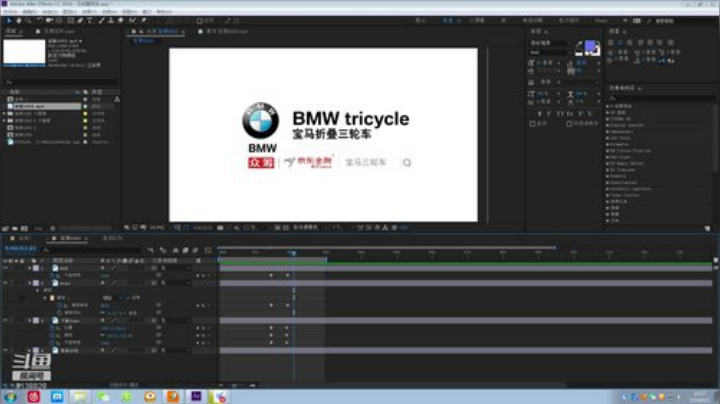Open layer 1 parent dropdown
The image size is (720, 404).
tap(177, 268)
